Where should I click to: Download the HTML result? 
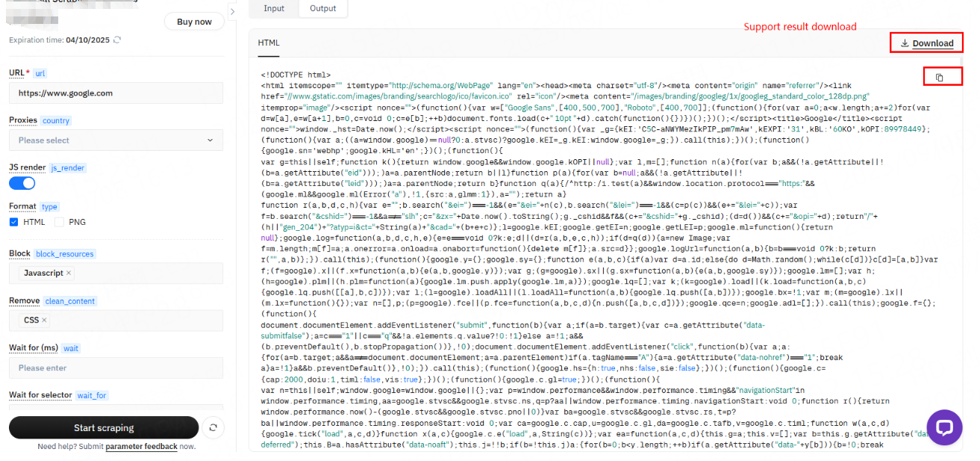coord(926,43)
